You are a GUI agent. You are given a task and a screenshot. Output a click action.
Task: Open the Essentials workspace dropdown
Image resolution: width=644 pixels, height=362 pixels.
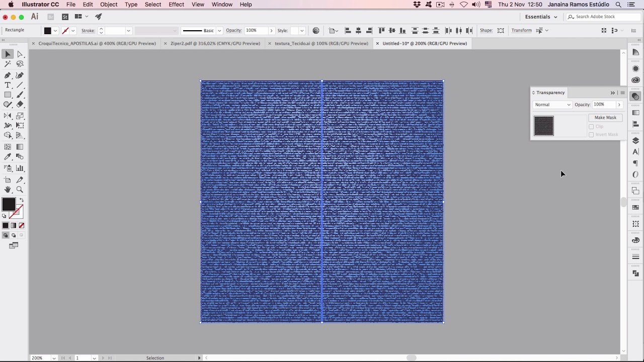[x=541, y=17]
